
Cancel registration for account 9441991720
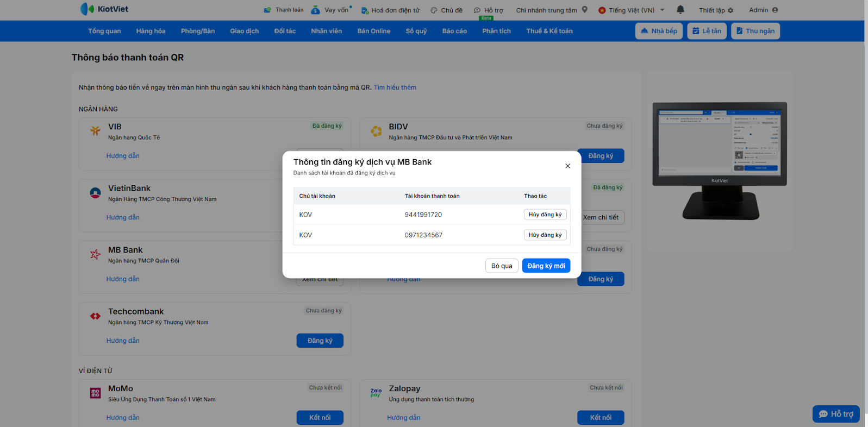[545, 215]
